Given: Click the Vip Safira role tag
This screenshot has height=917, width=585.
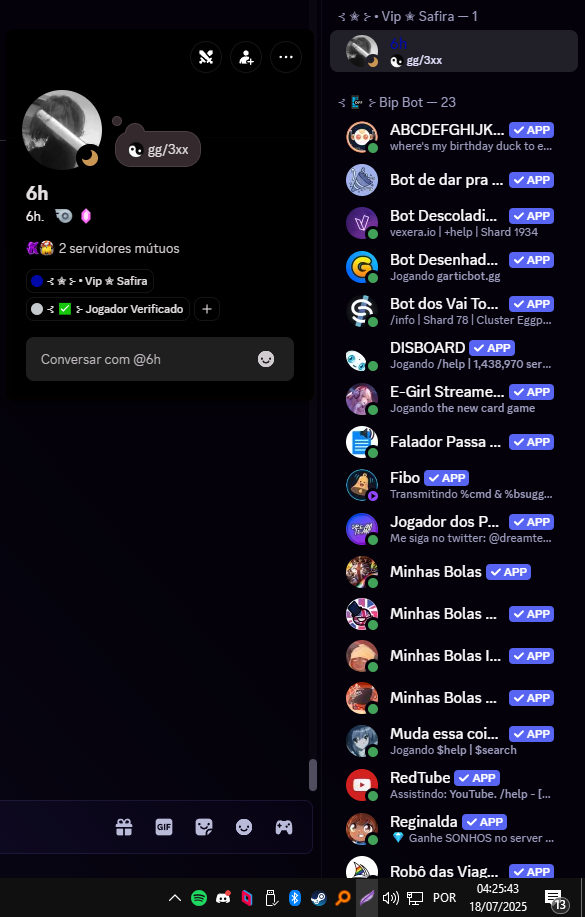Looking at the screenshot, I should pyautogui.click(x=90, y=281).
